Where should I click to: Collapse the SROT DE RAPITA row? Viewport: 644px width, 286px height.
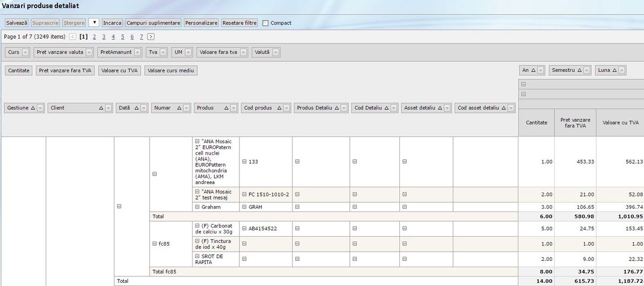[197, 256]
